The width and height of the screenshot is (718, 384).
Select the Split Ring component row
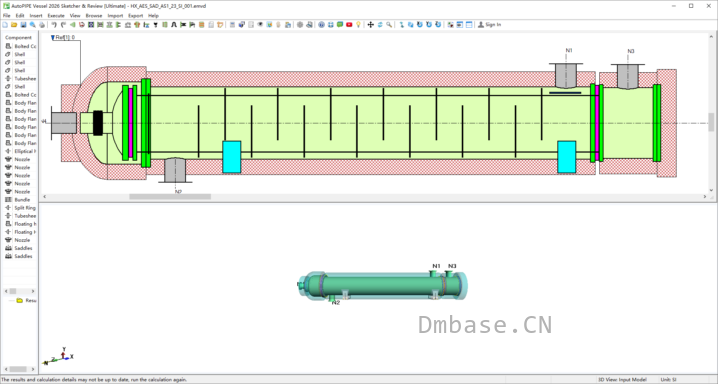click(21, 208)
